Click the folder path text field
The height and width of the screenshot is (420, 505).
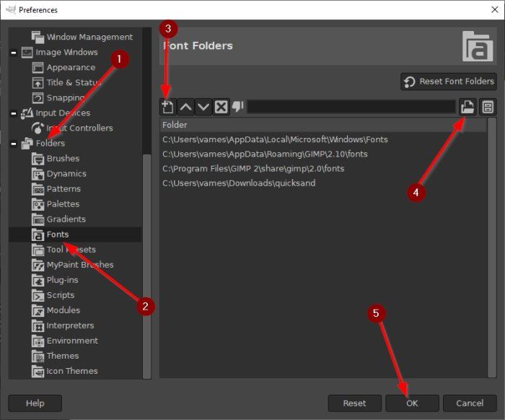point(352,107)
